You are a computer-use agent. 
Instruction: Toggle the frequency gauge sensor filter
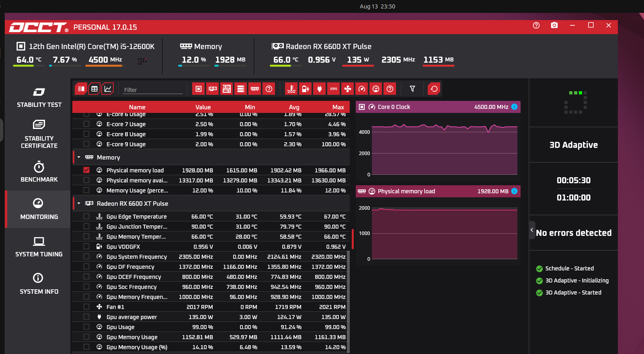coord(362,89)
